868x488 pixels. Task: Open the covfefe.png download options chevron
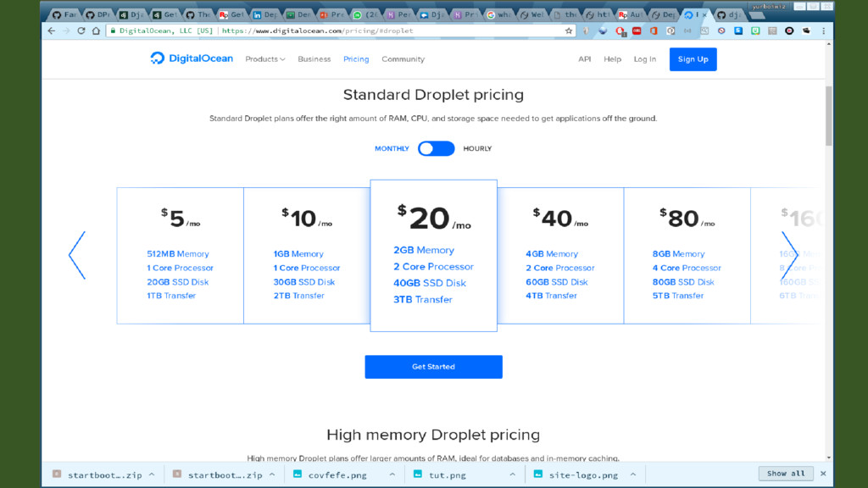(392, 474)
